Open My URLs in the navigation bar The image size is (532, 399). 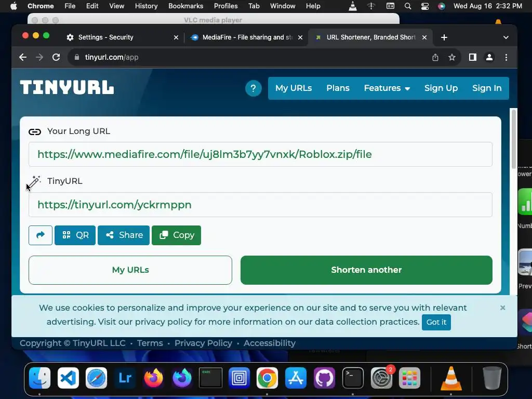294,88
